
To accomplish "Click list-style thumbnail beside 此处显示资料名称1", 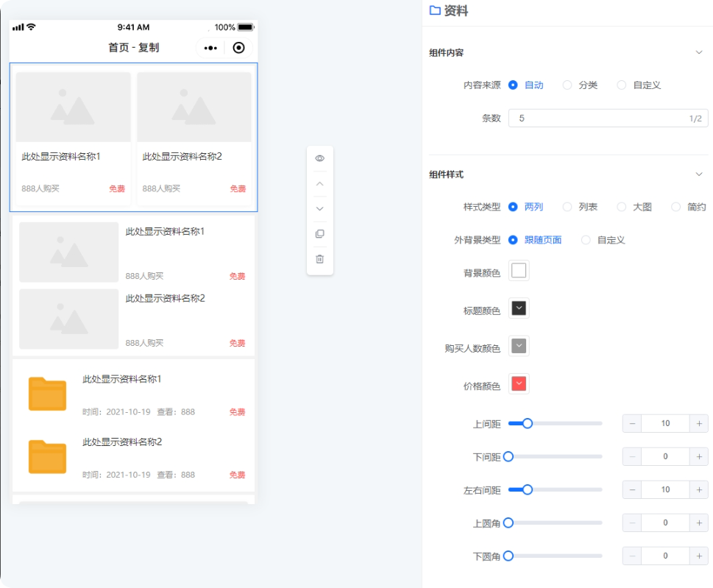I will (x=68, y=252).
